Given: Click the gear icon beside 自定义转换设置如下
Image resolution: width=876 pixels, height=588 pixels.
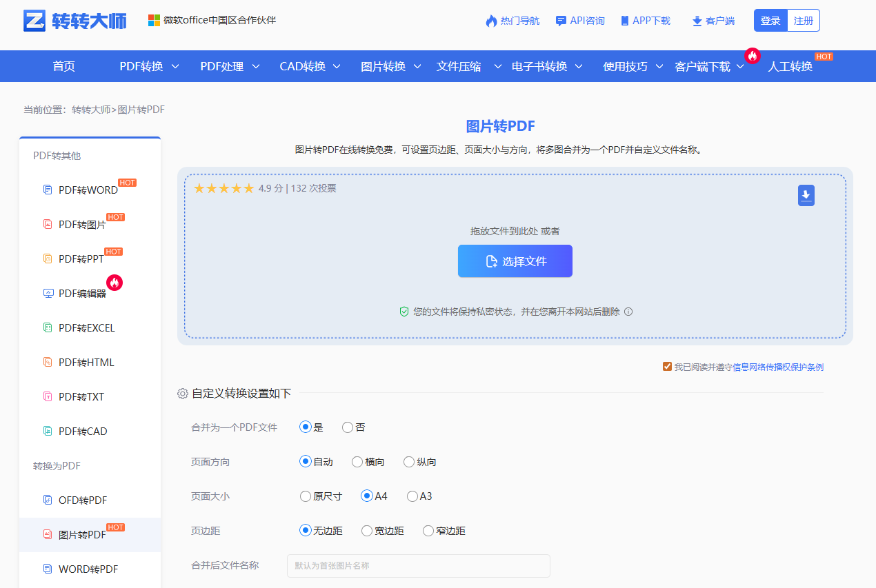Looking at the screenshot, I should [x=182, y=393].
